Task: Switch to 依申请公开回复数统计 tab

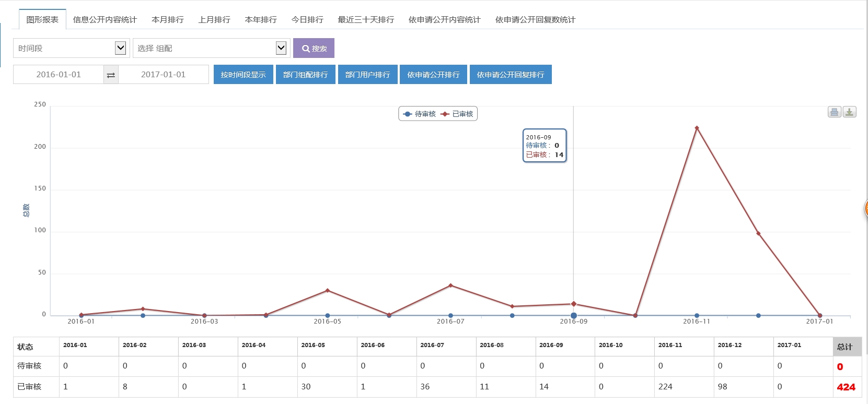Action: 535,19
